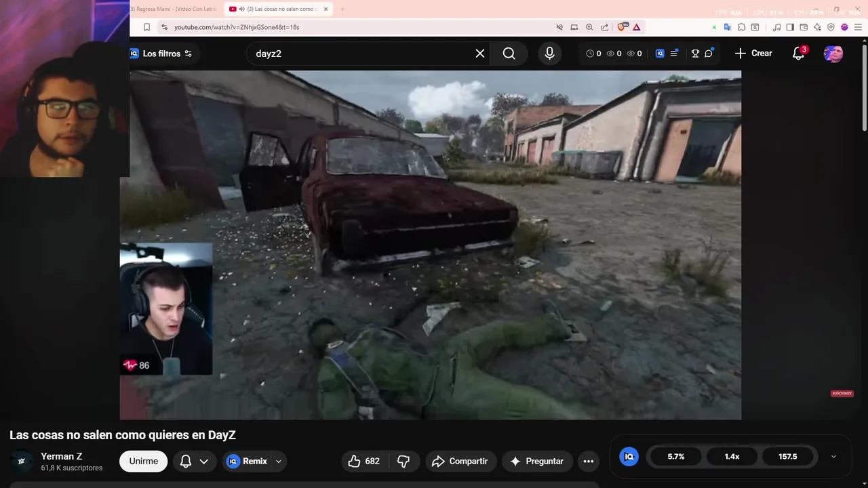Dislike the video
868x488 pixels.
(404, 462)
